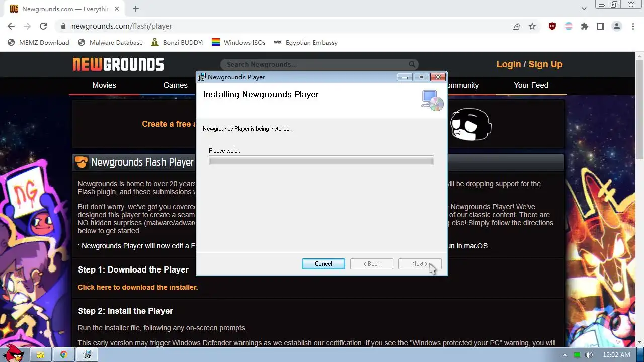644x362 pixels.
Task: Open the Chrome three-dot menu
Action: pyautogui.click(x=632, y=26)
